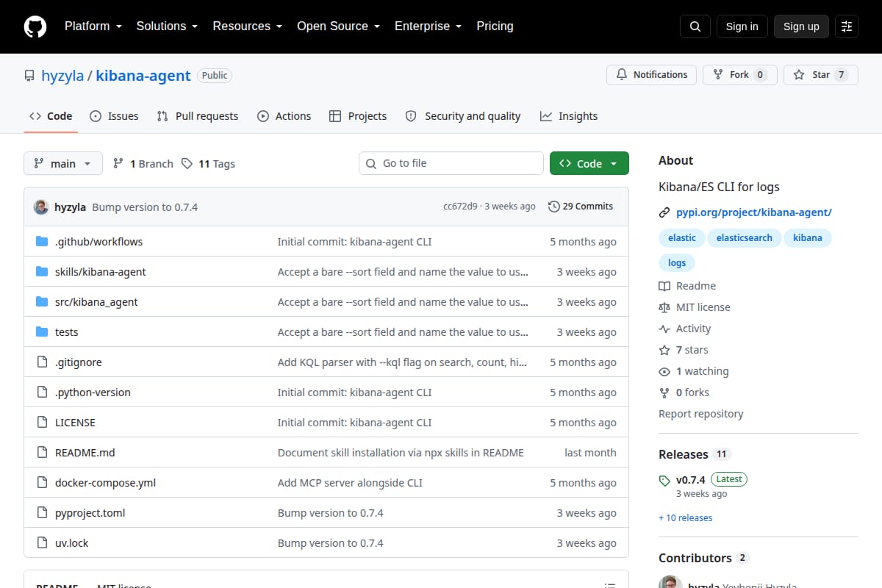This screenshot has width=882, height=588.
Task: View the 1 watching link
Action: pos(694,371)
